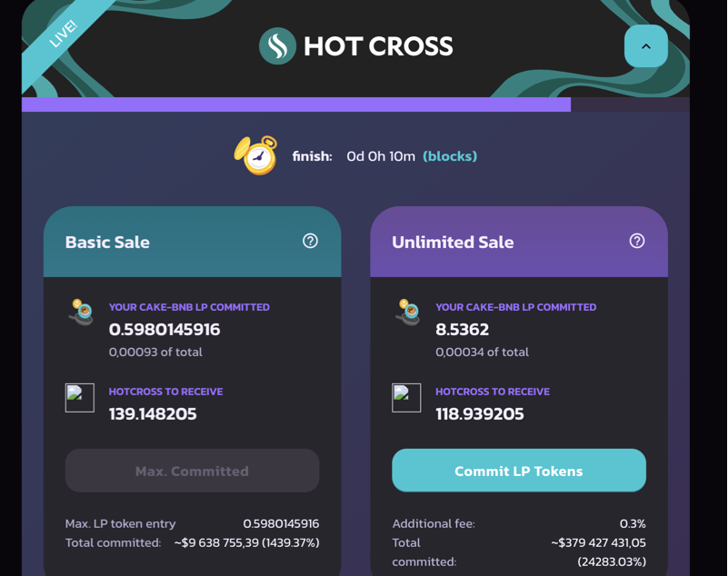
Task: Collapse the Hot Cross IFO card
Action: tap(646, 46)
